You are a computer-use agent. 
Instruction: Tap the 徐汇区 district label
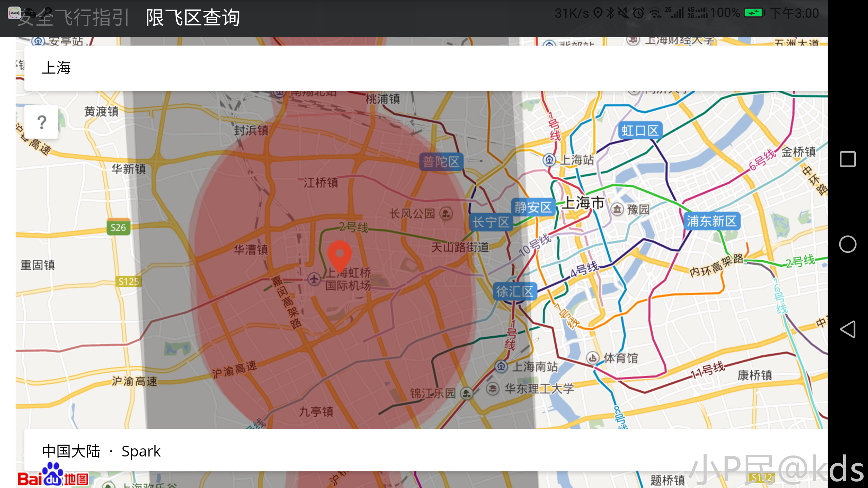coord(515,291)
